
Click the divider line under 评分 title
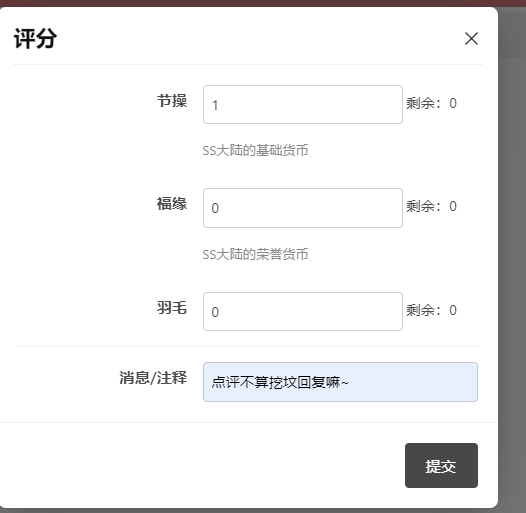[248, 64]
